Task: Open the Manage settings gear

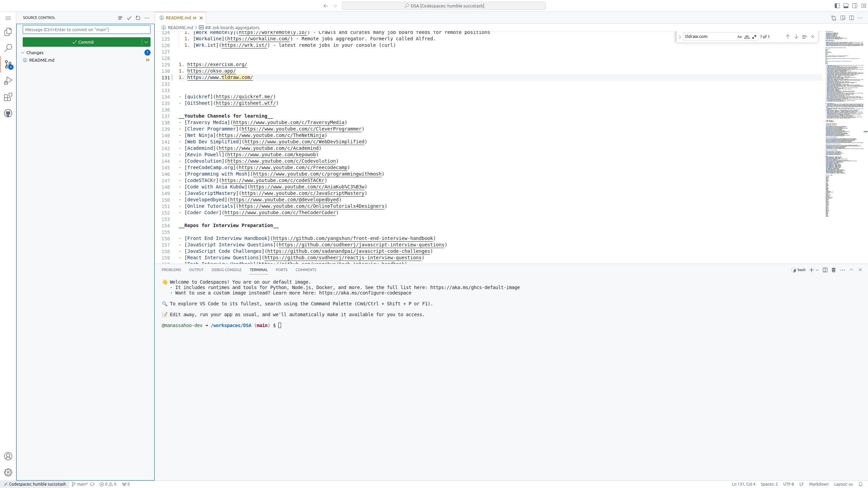Action: [8, 472]
